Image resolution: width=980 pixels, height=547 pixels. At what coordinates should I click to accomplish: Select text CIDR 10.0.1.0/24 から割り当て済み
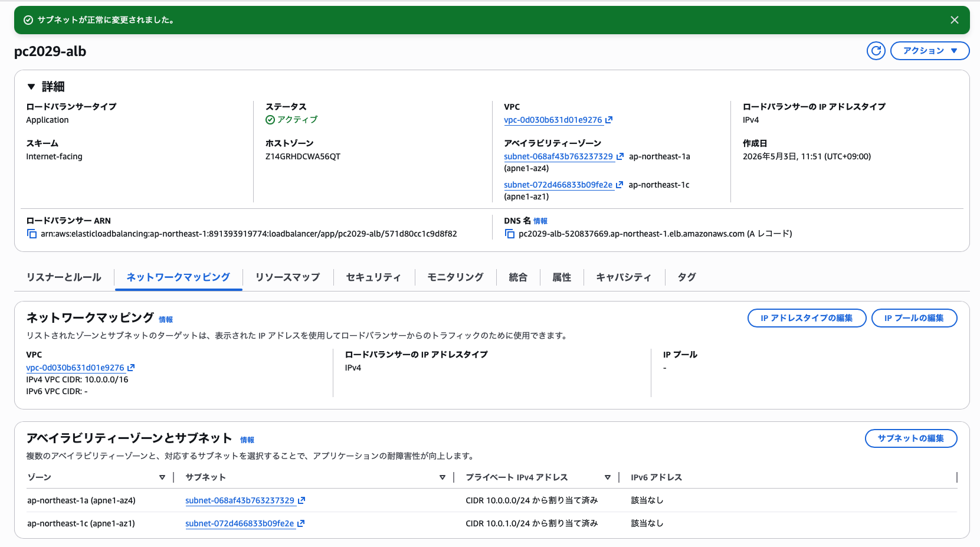(x=532, y=523)
